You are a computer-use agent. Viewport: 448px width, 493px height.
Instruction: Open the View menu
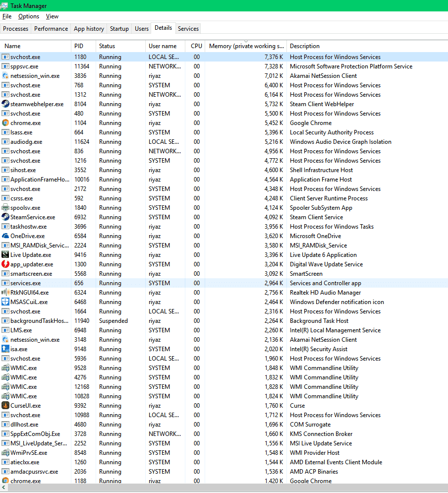pos(52,16)
